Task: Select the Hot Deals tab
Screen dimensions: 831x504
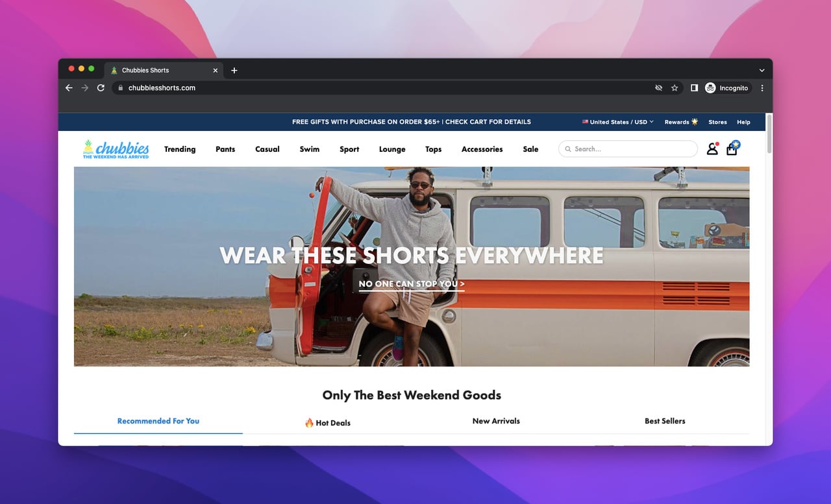Action: [x=327, y=422]
